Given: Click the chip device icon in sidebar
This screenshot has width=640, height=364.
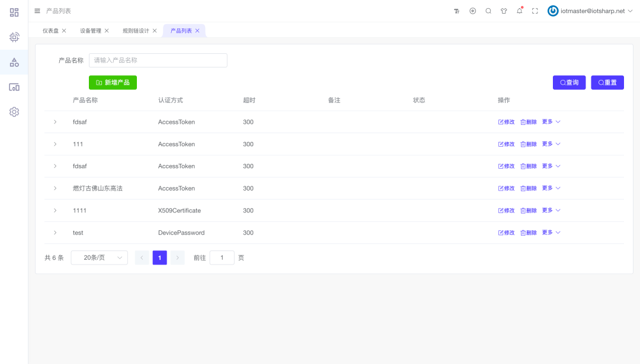Looking at the screenshot, I should [14, 37].
